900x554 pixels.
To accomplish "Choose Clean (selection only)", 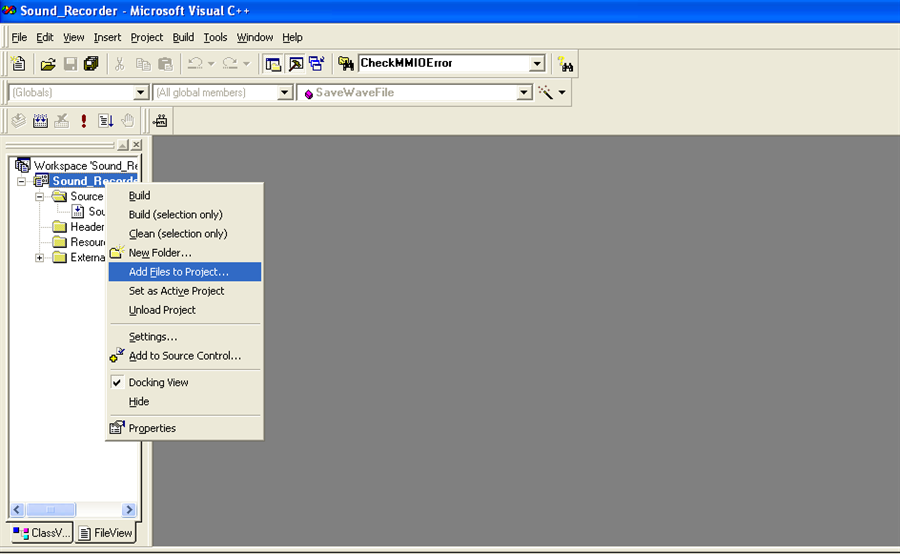I will click(x=185, y=234).
